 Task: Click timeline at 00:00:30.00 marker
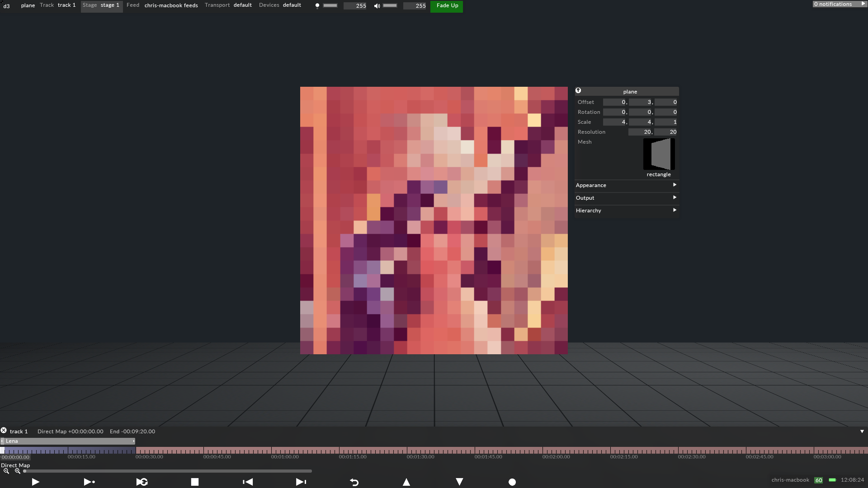(x=149, y=457)
